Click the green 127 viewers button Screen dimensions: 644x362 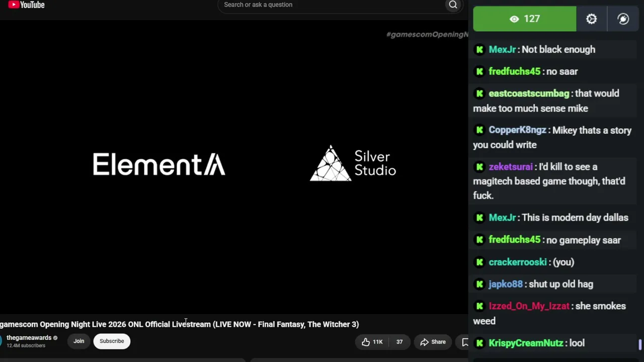coord(525,19)
